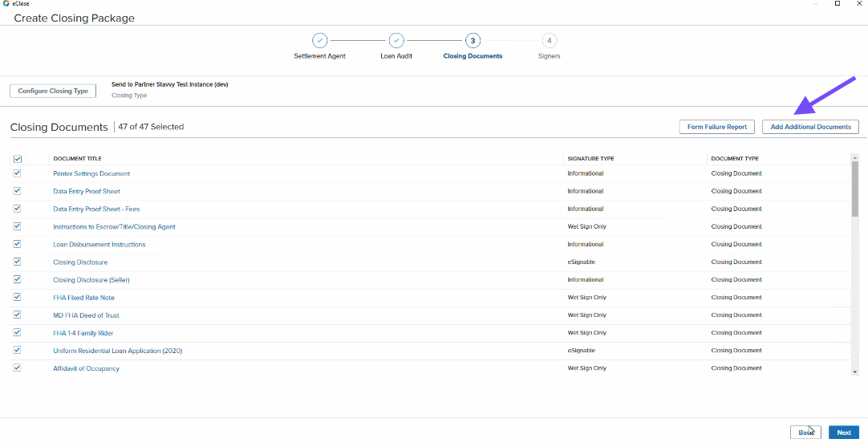Open Data Entry Proof Sheet - Fees link

(x=96, y=209)
